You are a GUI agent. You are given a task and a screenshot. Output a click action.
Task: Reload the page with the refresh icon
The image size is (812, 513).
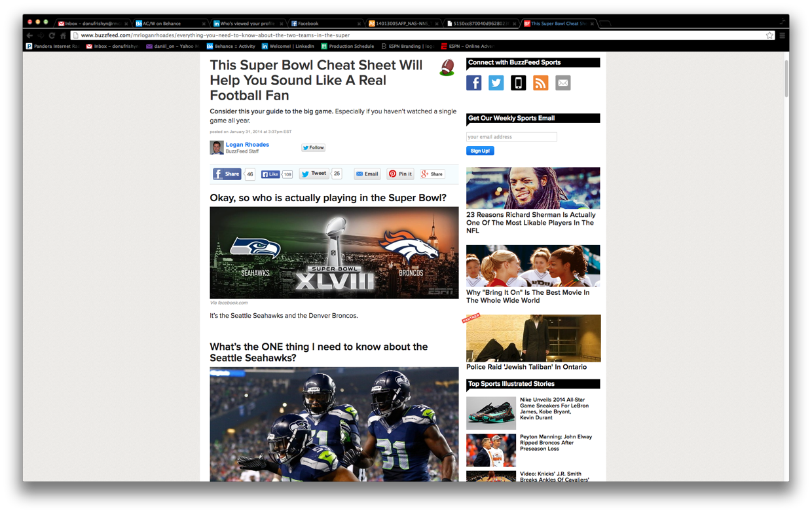[52, 35]
